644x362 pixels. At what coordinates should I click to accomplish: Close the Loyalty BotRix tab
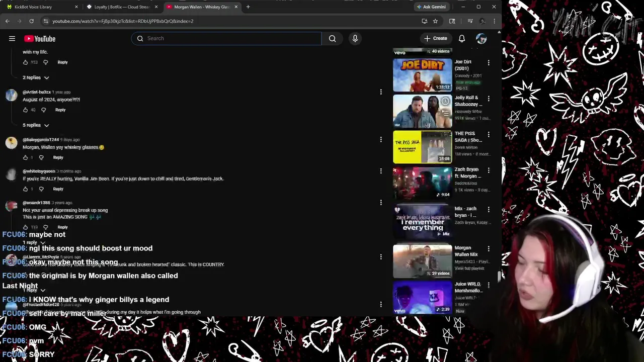[x=156, y=7]
